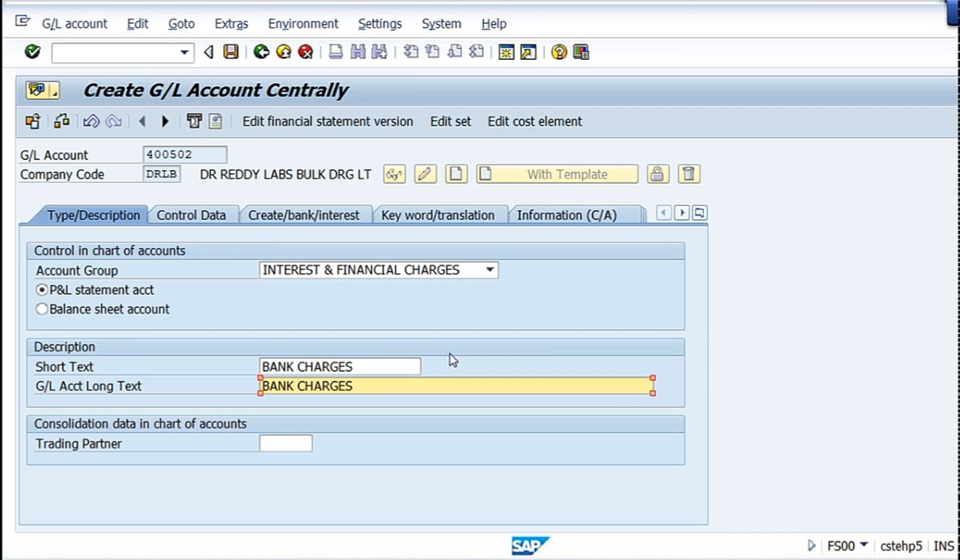Select the Type/Description tab
Viewport: 960px width, 560px height.
[x=93, y=215]
